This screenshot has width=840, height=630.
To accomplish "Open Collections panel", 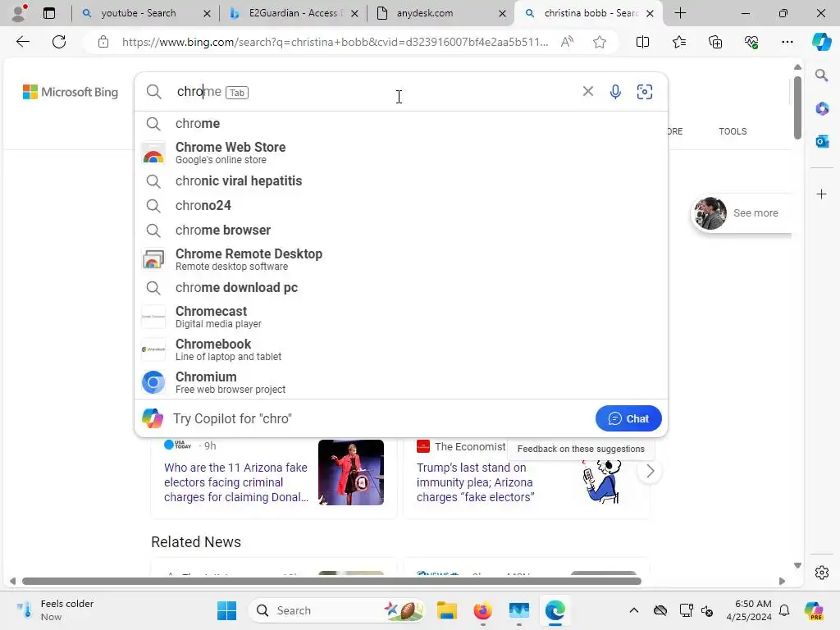I will (x=715, y=42).
